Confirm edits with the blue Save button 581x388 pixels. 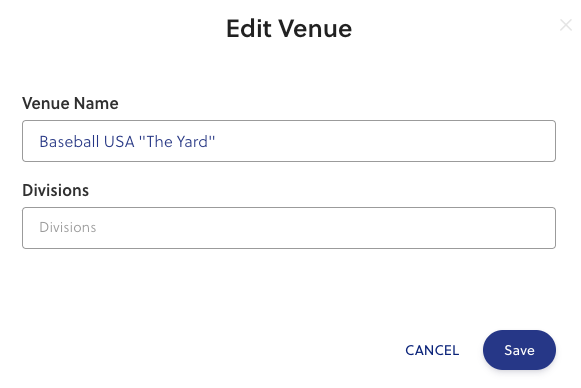point(519,350)
